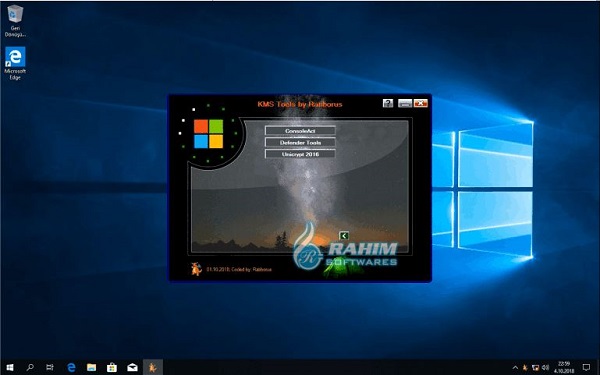Open Unicrypt 2016
This screenshot has height=375, width=600.
(x=300, y=154)
